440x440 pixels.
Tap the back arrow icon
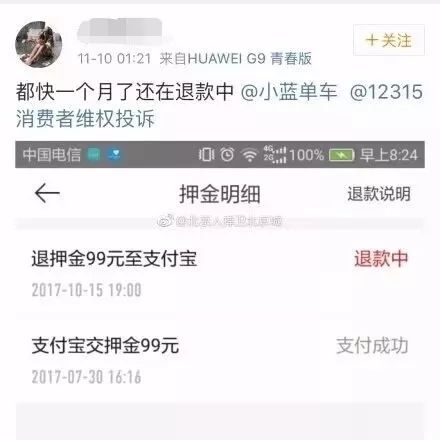47,193
